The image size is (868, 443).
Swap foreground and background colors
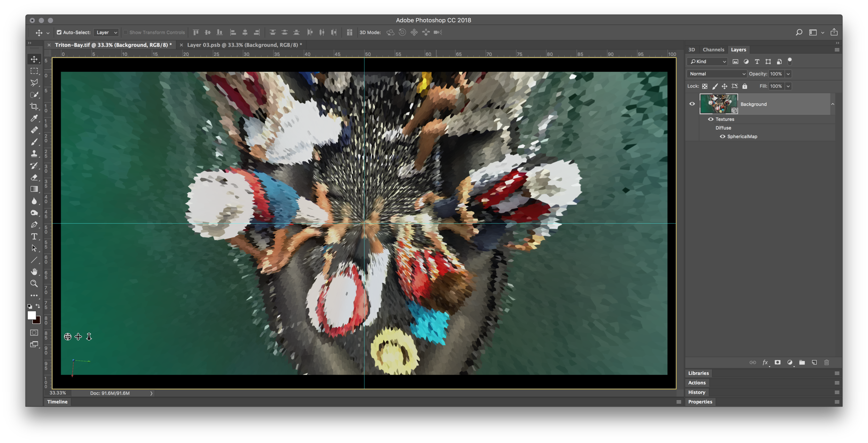[x=38, y=306]
